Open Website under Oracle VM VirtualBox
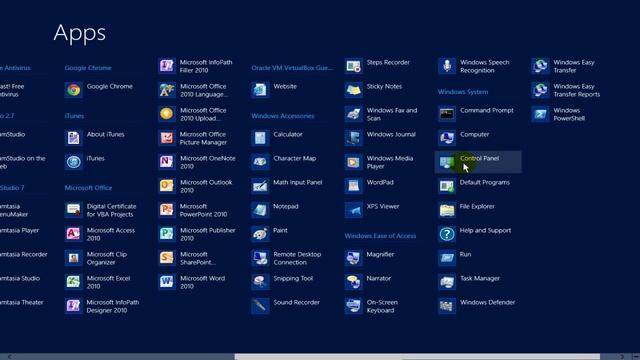Image resolution: width=640 pixels, height=360 pixels. tap(260, 90)
